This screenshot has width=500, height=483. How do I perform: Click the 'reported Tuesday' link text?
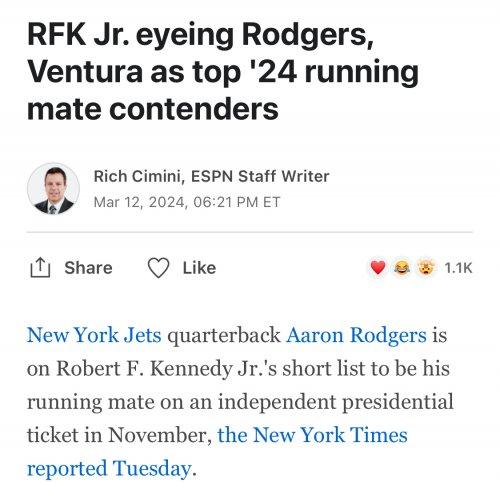109,469
